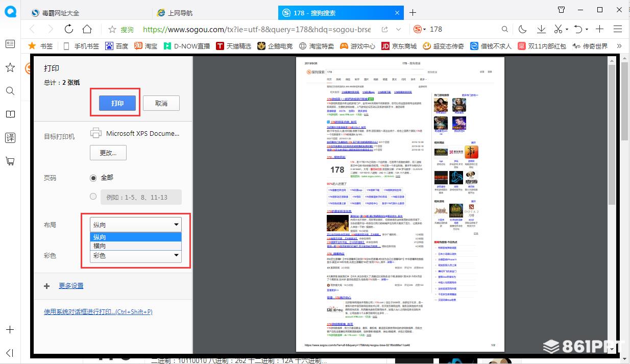Click the blue 打印 print button
Viewport: 630px width, 364px height.
click(117, 103)
